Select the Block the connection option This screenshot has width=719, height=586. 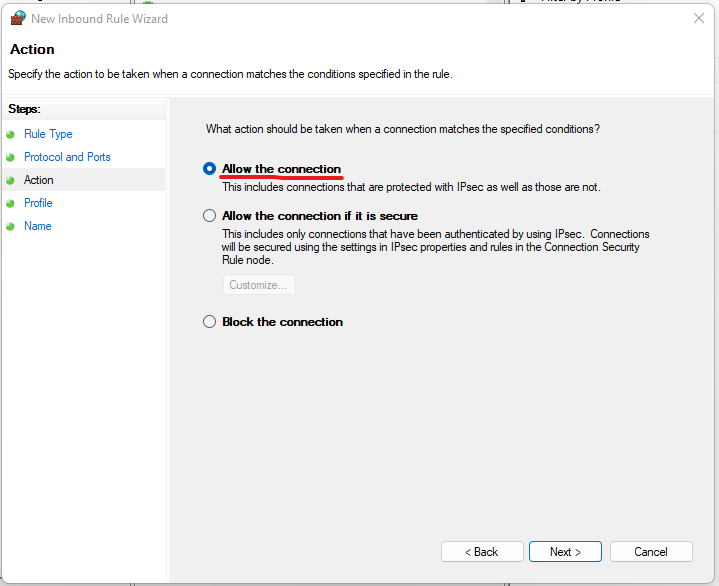click(210, 321)
